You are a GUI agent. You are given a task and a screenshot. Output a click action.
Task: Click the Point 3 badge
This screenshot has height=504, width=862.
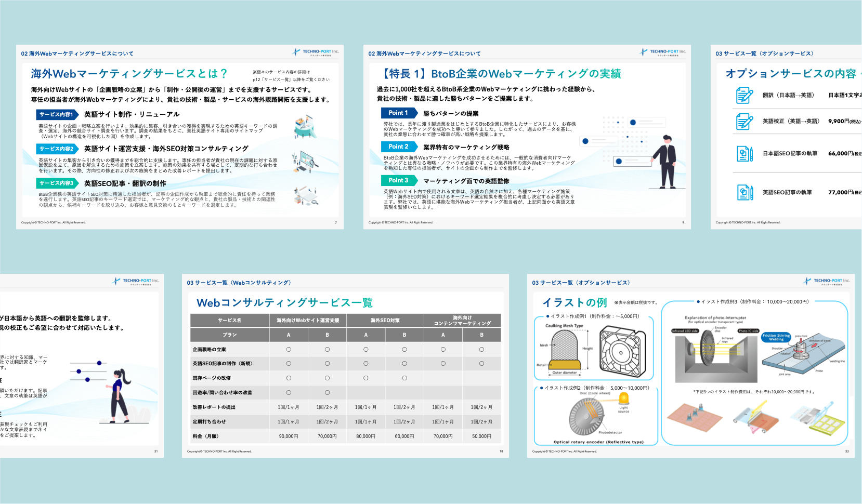(x=398, y=180)
